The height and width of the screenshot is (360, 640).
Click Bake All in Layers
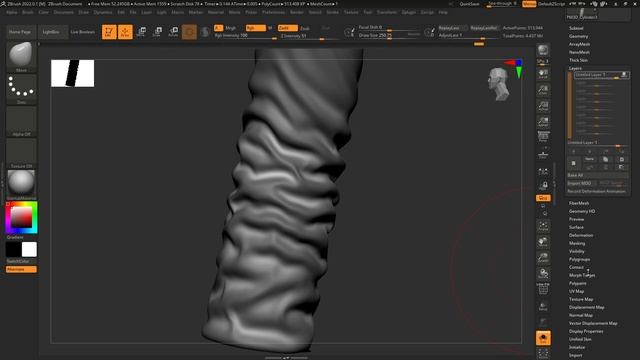598,175
